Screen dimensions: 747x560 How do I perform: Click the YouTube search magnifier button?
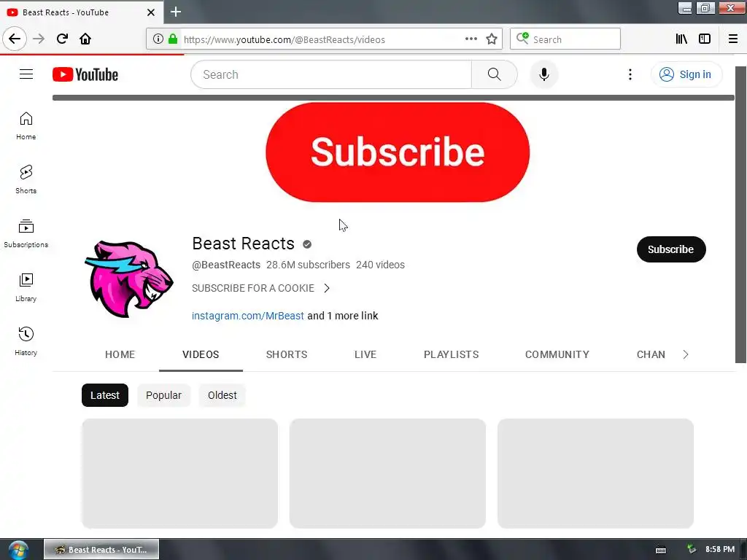(x=495, y=75)
